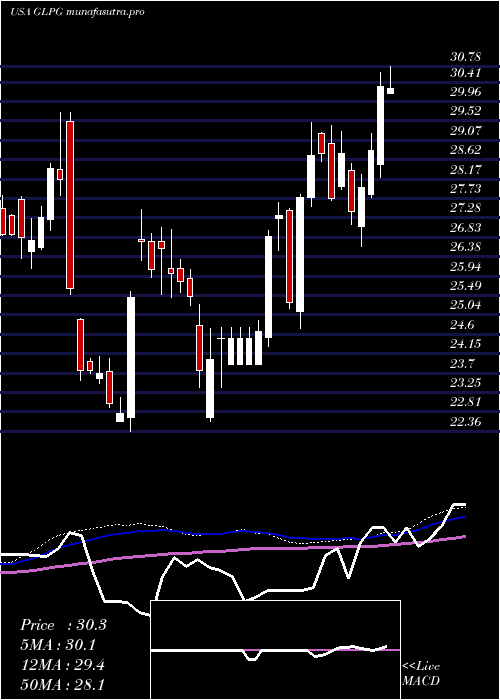
Task: Click the 22.36 price axis label
Action: [466, 422]
